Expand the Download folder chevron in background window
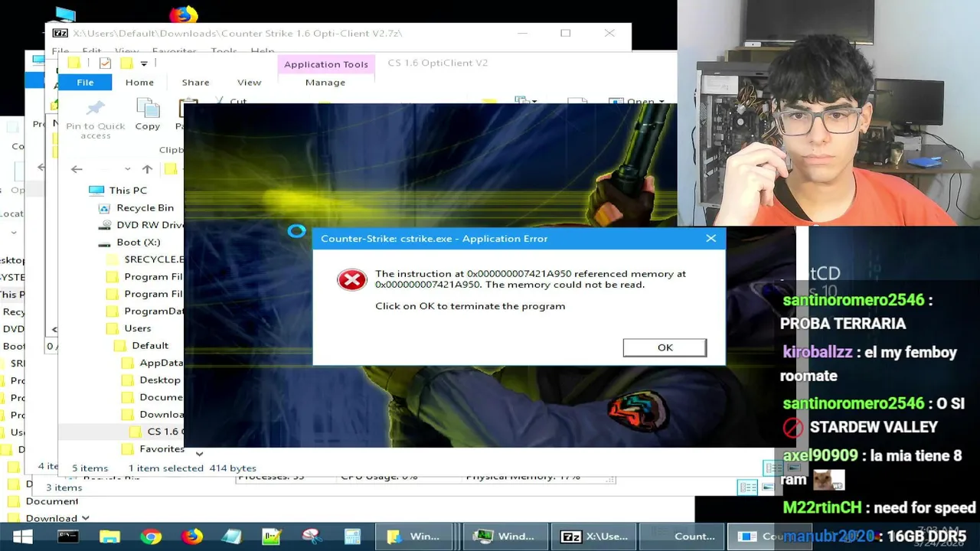The image size is (980, 551). [x=85, y=518]
